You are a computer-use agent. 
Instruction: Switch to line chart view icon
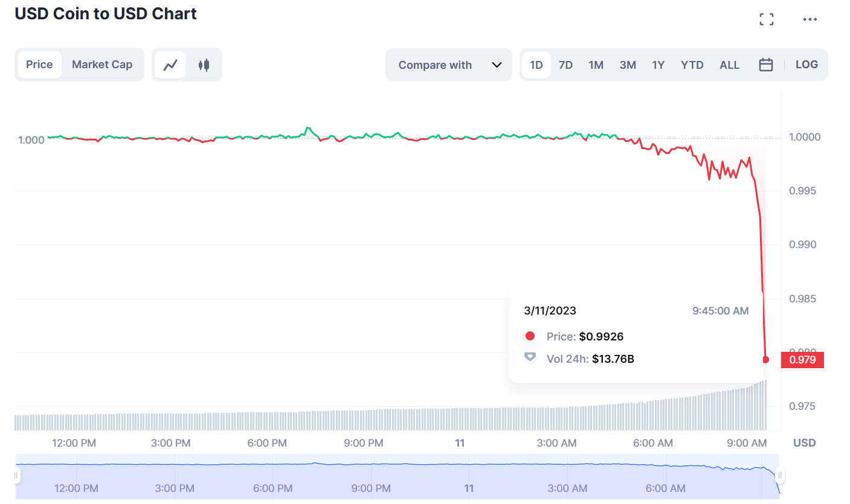(170, 65)
